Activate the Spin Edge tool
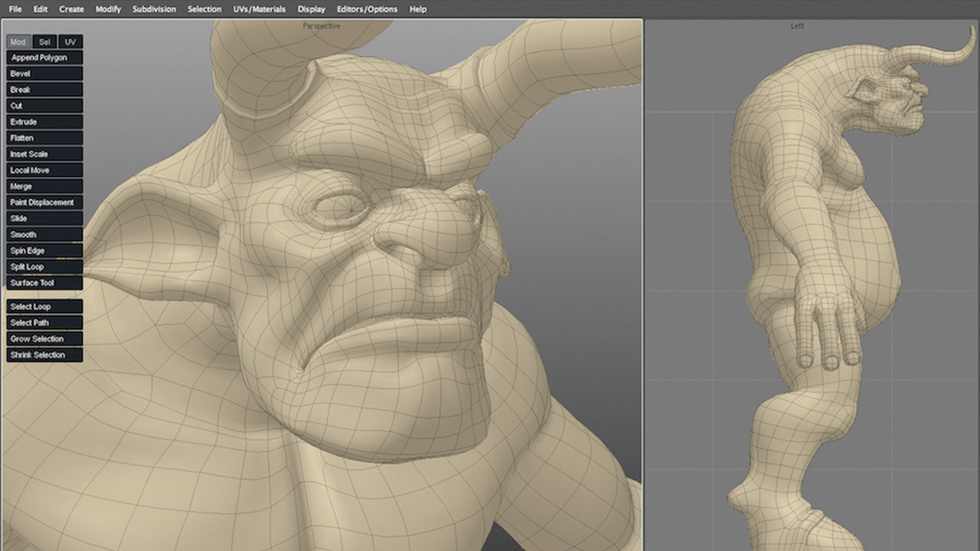Screen dimensions: 980x551 coord(44,250)
